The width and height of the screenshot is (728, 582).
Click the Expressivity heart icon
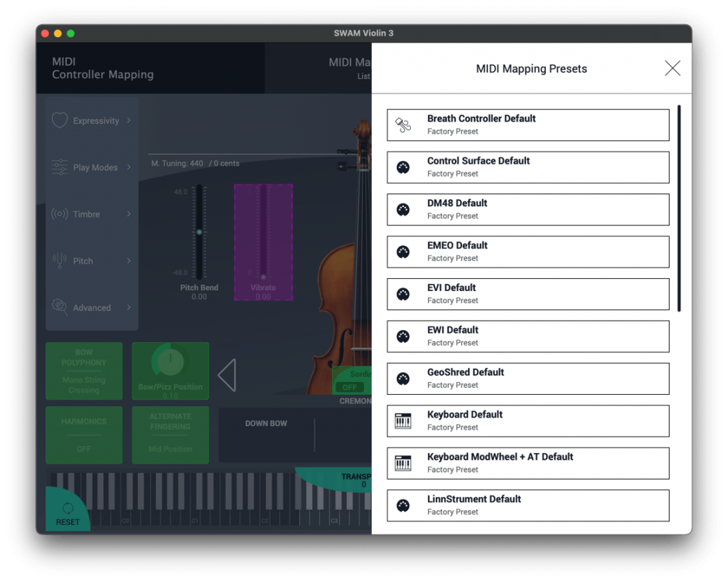click(60, 120)
